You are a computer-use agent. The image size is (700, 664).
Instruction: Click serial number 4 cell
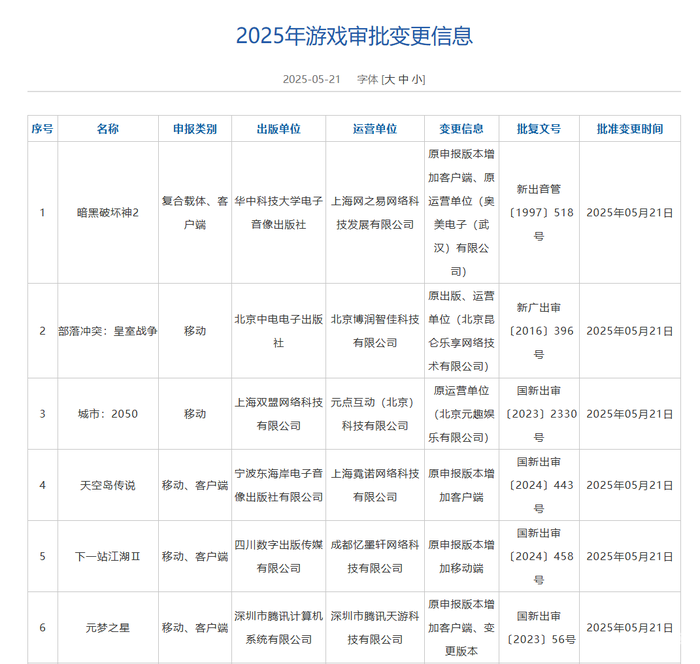[x=42, y=485]
